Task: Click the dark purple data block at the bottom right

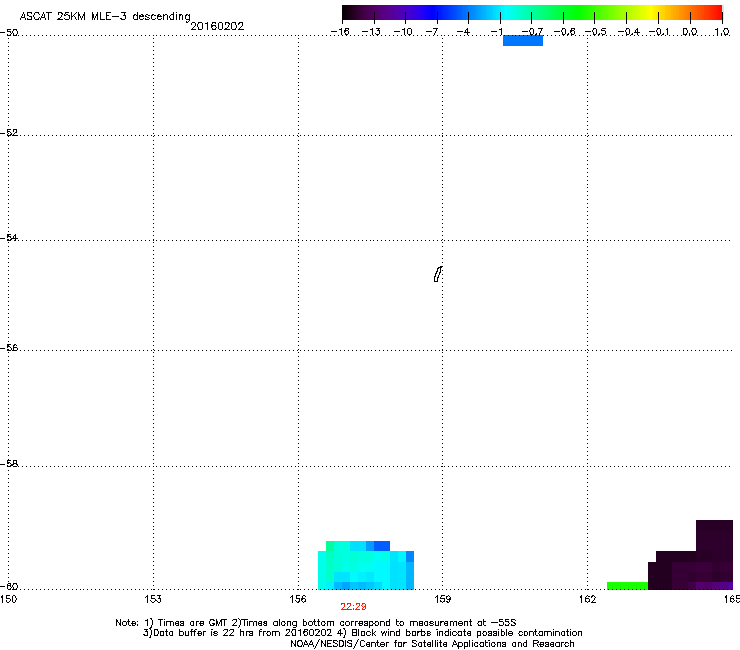Action: tap(690, 555)
